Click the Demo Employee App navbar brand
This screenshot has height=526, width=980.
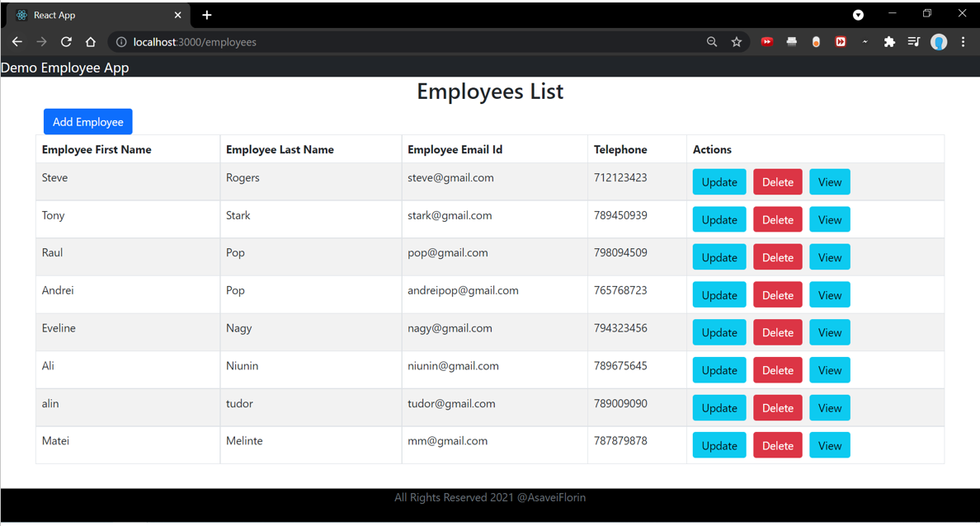point(65,68)
